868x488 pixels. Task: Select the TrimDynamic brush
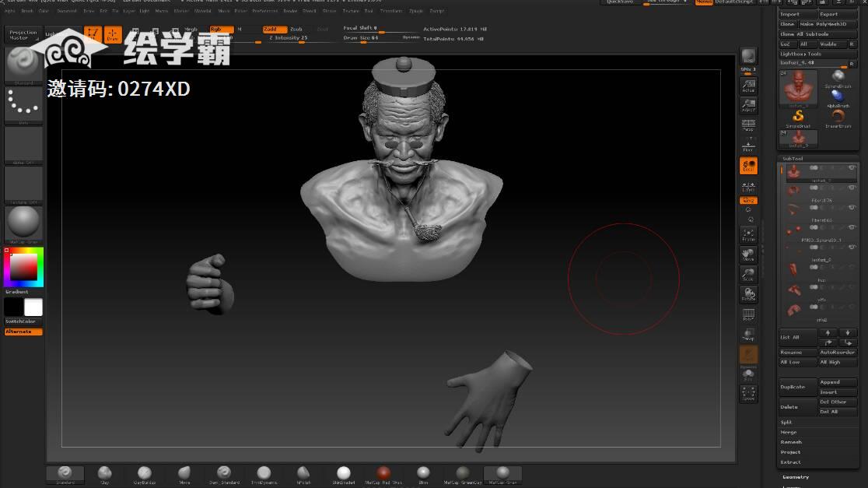[264, 474]
